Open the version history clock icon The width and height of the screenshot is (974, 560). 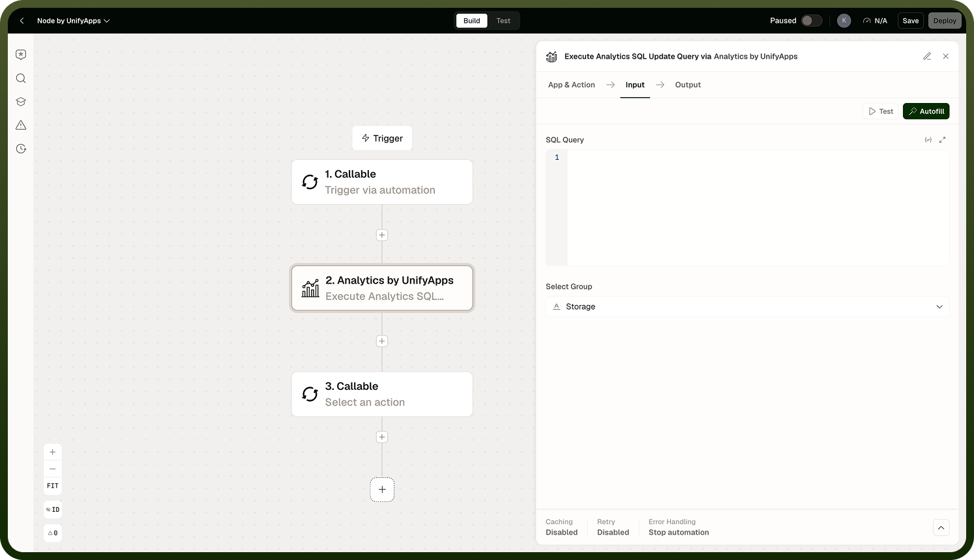pos(21,149)
